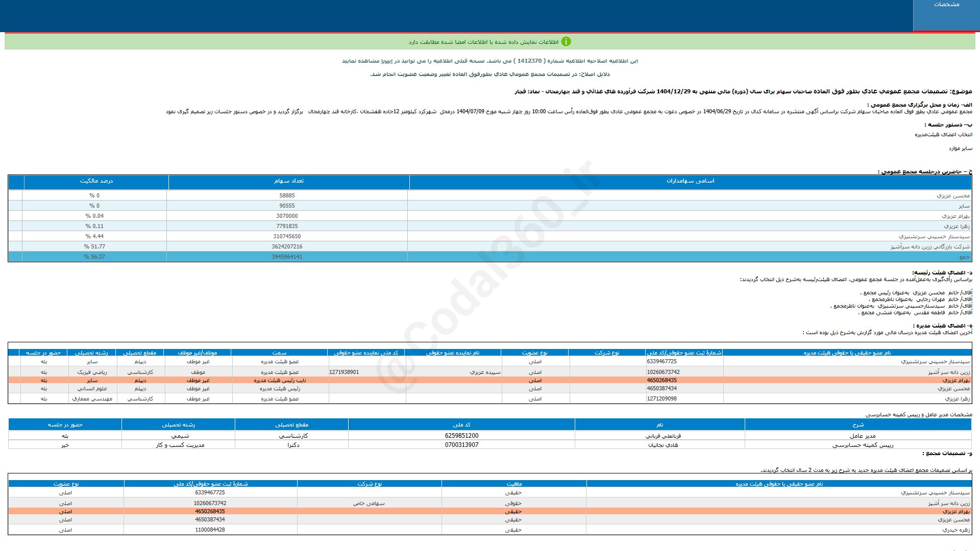Click the national code 6259851200 cell
Image resolution: width=980 pixels, height=551 pixels.
[x=461, y=436]
